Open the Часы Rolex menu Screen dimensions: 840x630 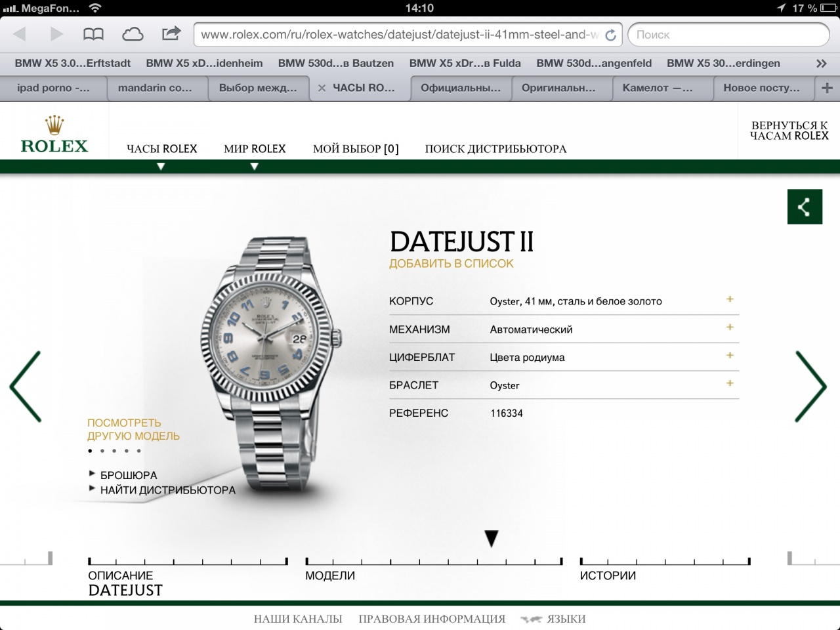[161, 149]
